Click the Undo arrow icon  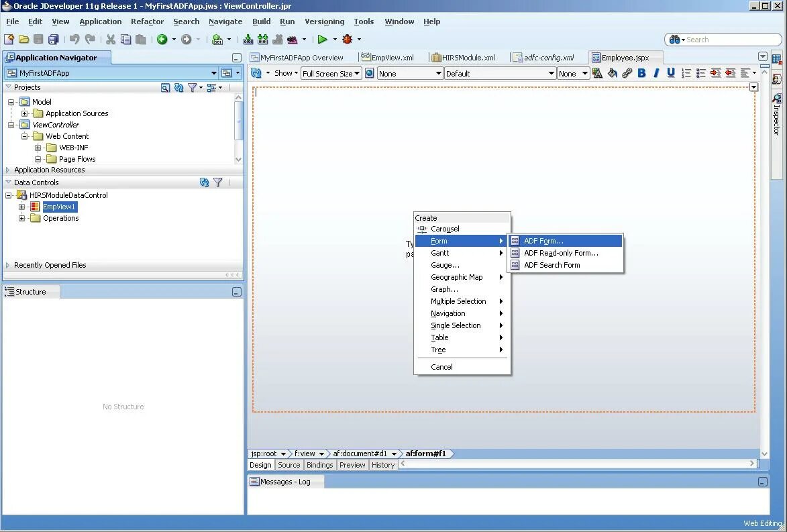[74, 39]
